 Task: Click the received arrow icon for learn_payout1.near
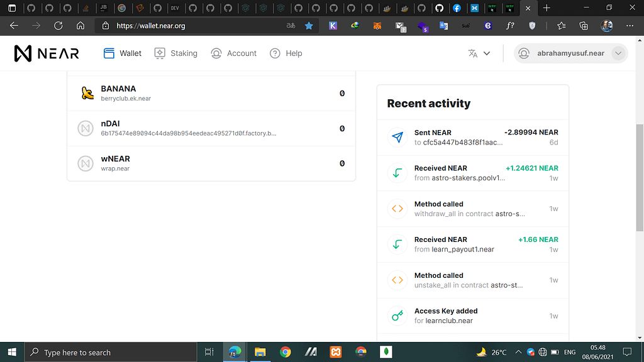397,244
